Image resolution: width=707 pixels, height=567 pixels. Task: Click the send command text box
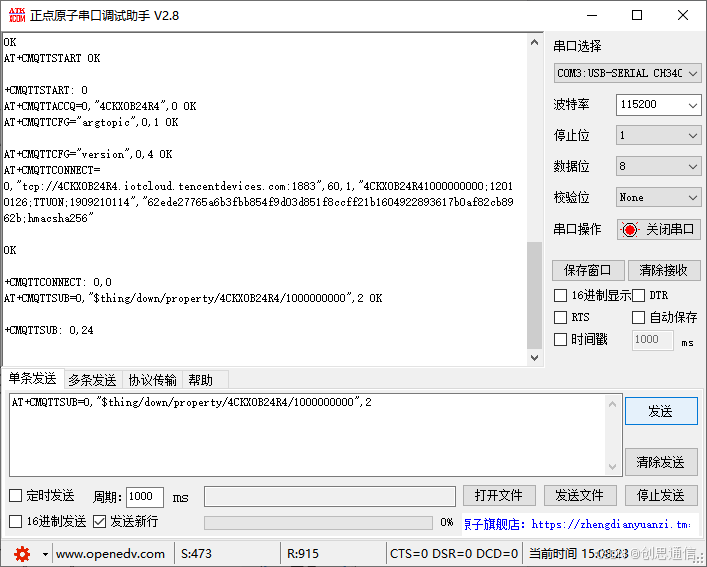(308, 434)
